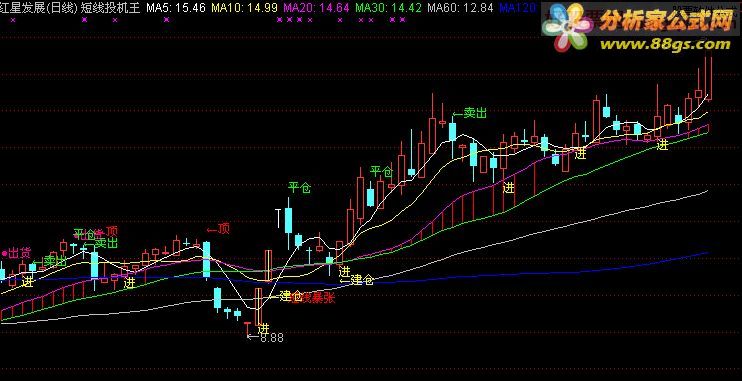Click the 线暴张 red annotation text

point(318,298)
